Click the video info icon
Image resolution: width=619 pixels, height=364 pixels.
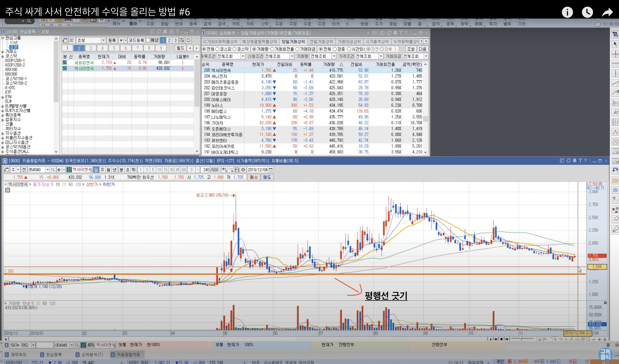(x=567, y=12)
